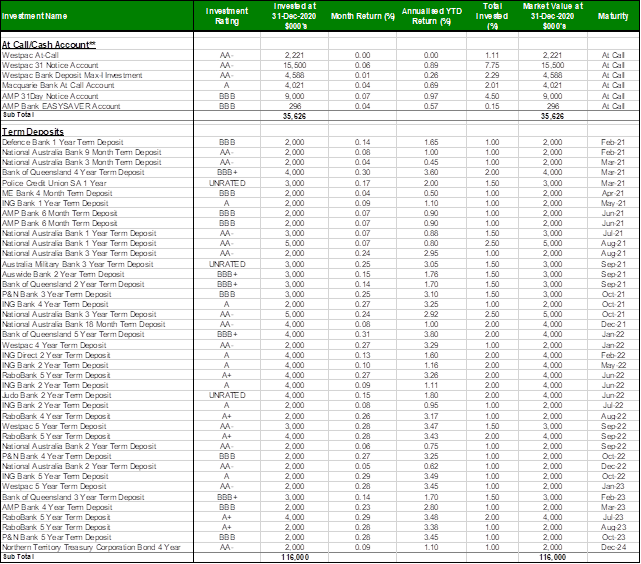641x564 pixels.
Task: Select the 1.65 annualised return value
Action: click(x=431, y=142)
